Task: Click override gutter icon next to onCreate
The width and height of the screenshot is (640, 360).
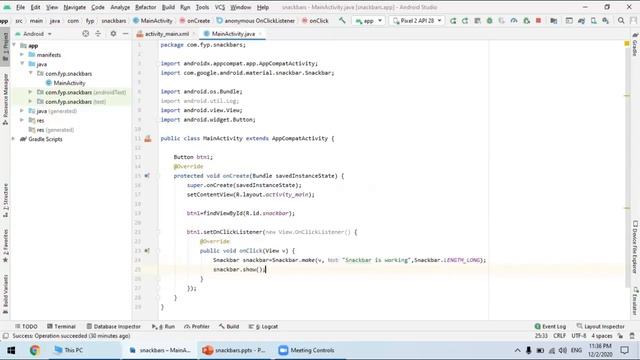Action: point(147,176)
